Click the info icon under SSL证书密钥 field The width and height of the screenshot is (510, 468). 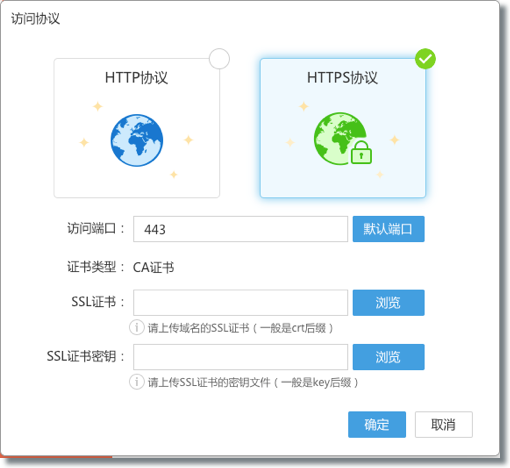137,382
